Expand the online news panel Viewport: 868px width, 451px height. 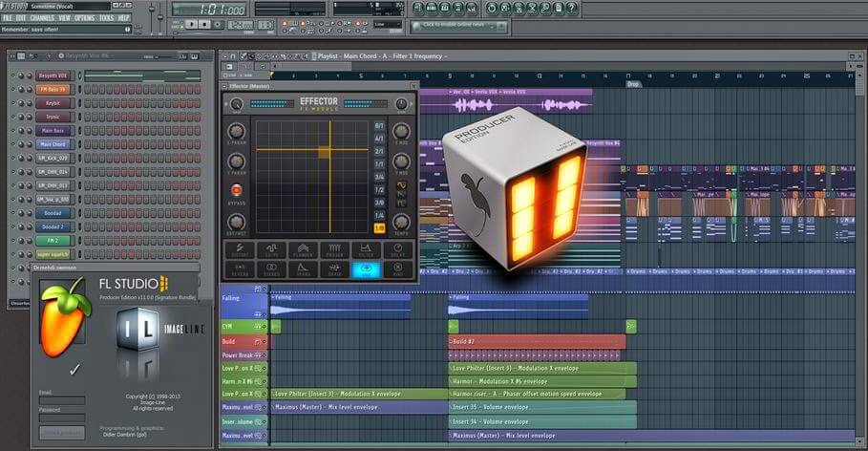click(x=501, y=26)
